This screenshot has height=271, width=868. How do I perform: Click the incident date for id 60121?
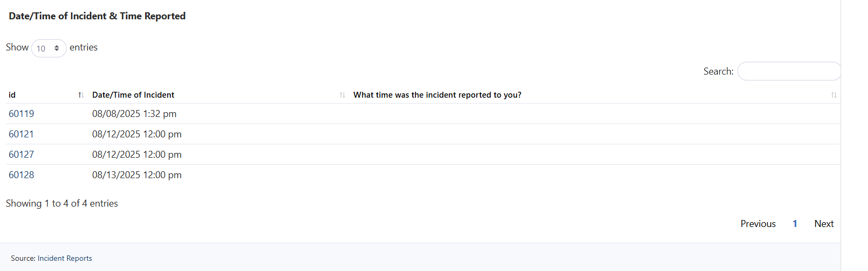[x=137, y=134]
